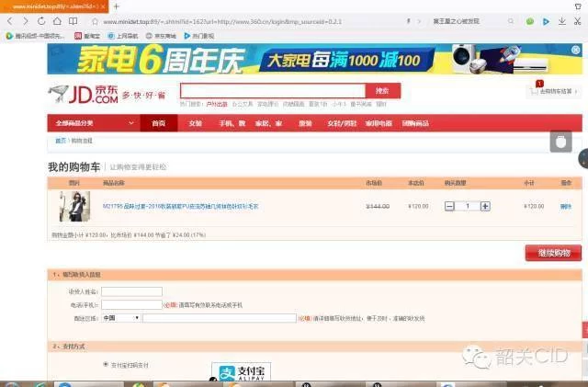Click the Alipay logo

(x=241, y=371)
